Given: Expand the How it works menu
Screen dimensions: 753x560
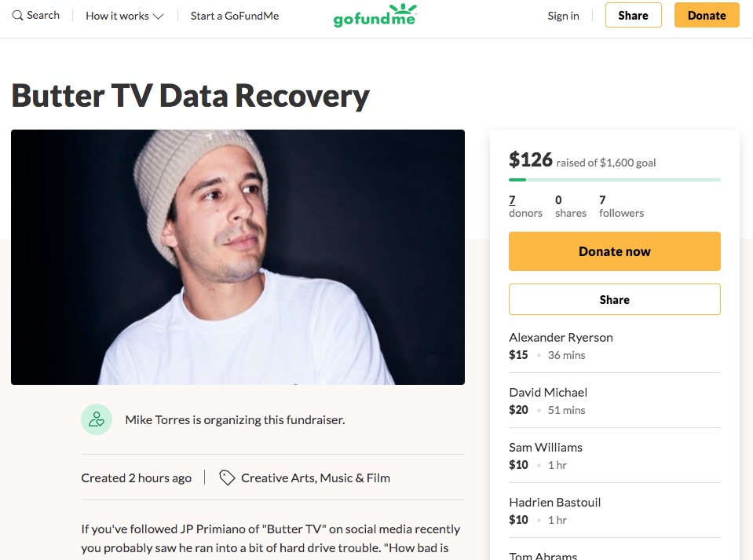Looking at the screenshot, I should click(x=125, y=16).
